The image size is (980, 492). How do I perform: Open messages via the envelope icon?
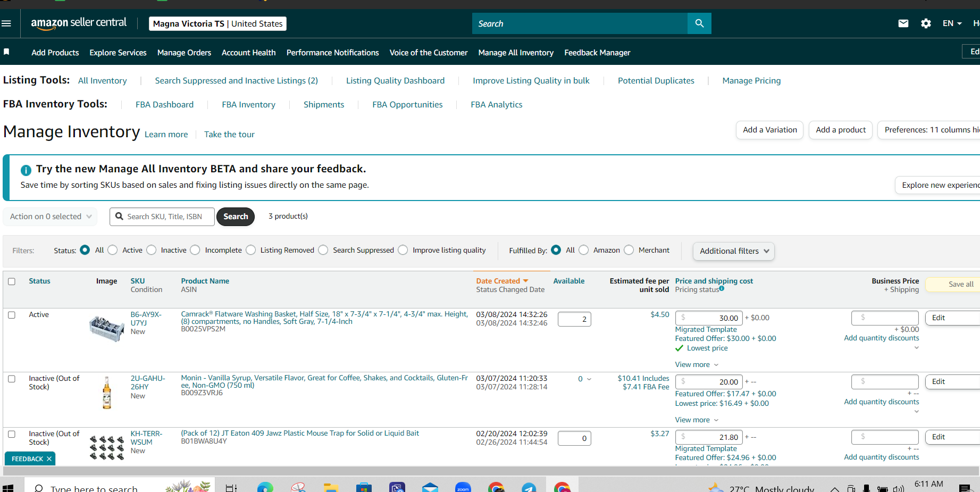[903, 23]
